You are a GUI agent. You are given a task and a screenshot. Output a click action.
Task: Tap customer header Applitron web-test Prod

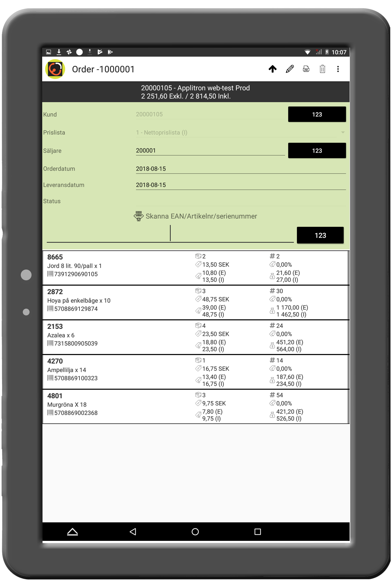pyautogui.click(x=195, y=88)
